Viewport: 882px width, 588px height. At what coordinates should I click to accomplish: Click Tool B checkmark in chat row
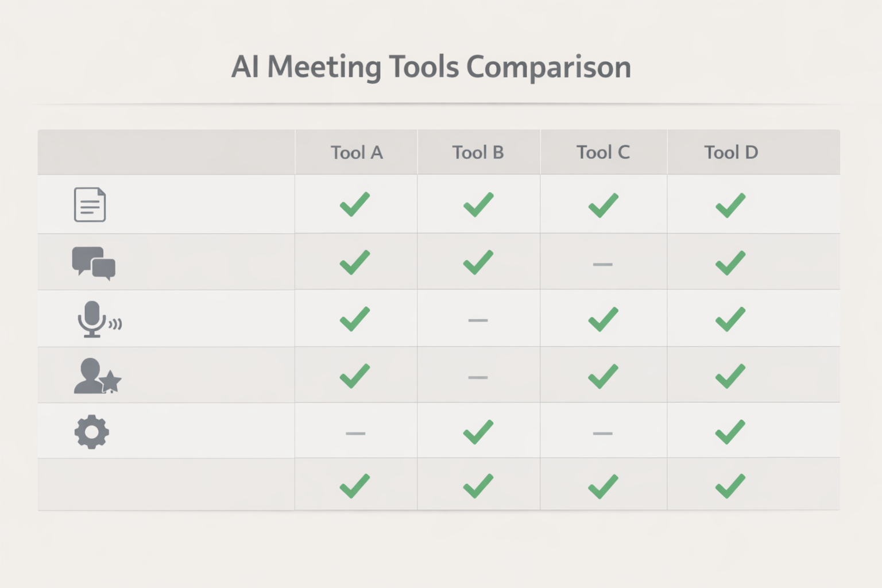478,262
